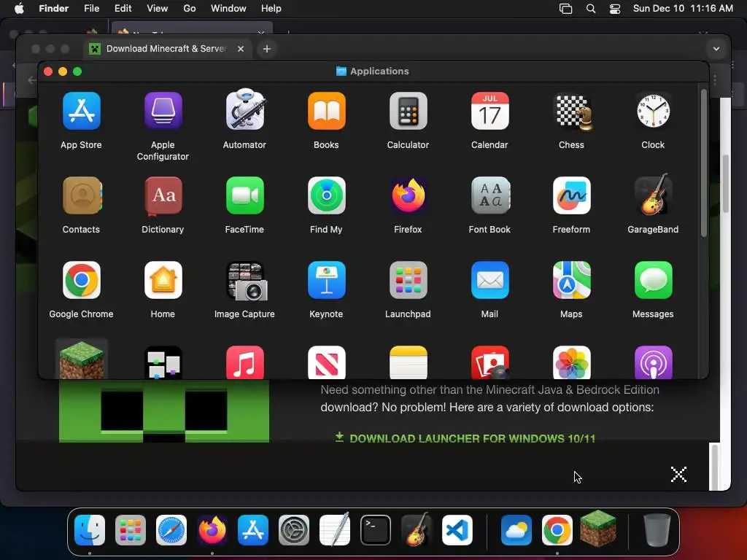Launch the Maps app

click(x=572, y=281)
